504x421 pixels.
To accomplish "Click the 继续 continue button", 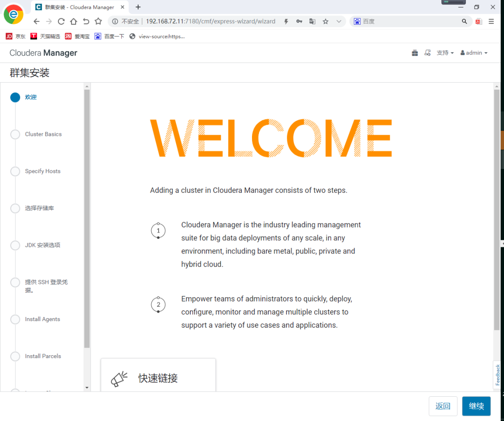I will 476,406.
